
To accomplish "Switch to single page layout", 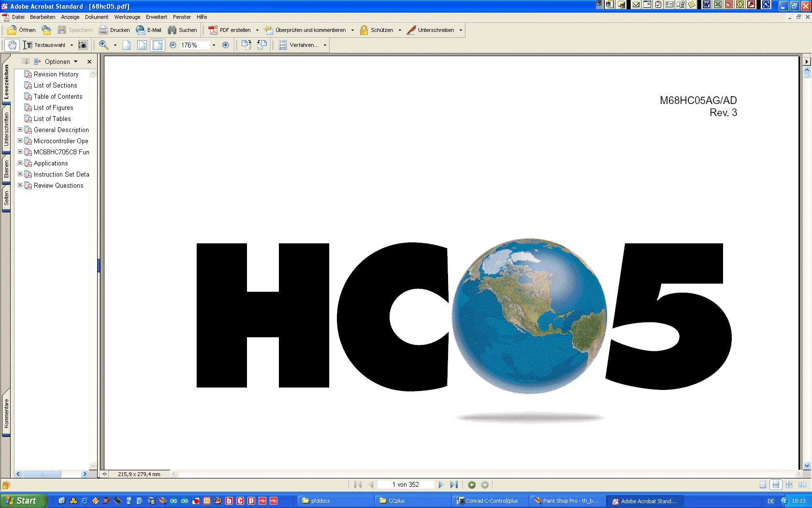I will [763, 485].
